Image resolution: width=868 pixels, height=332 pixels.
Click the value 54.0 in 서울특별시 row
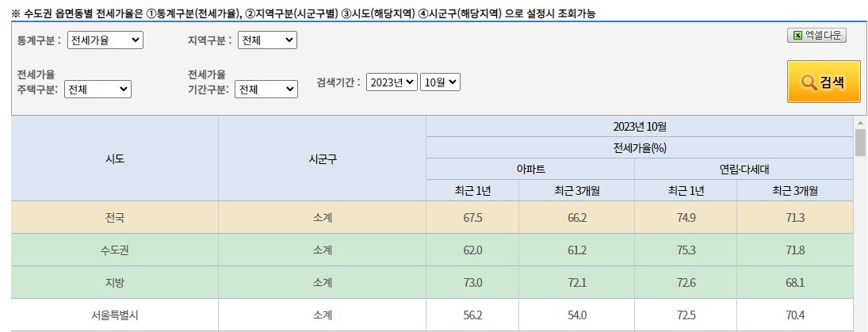pos(577,315)
